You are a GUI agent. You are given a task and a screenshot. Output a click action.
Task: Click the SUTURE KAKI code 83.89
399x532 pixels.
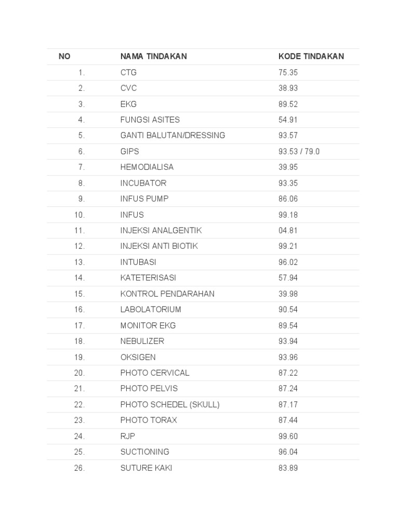pos(288,468)
